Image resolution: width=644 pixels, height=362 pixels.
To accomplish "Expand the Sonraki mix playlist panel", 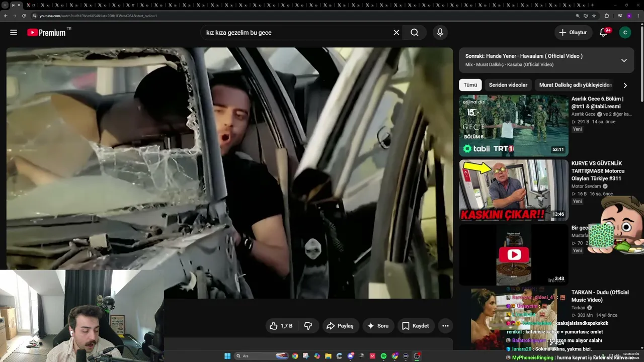I will pos(624,60).
